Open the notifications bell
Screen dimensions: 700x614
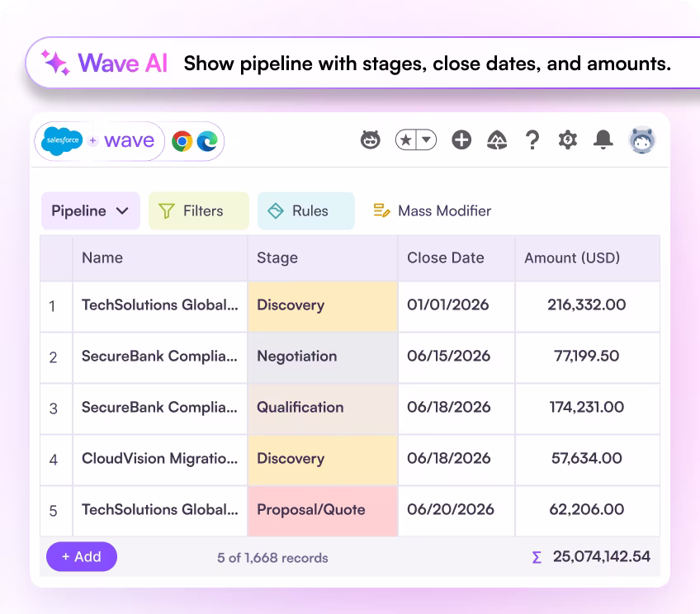click(x=603, y=140)
